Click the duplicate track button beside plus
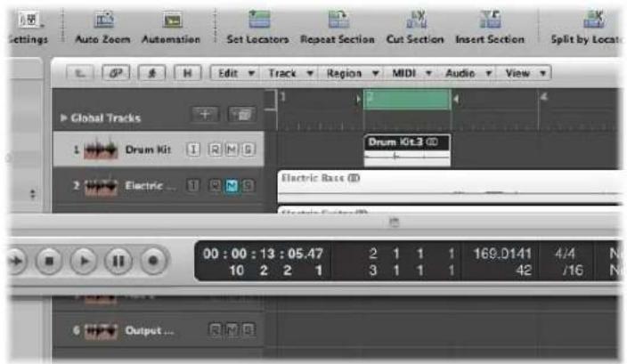 [241, 115]
